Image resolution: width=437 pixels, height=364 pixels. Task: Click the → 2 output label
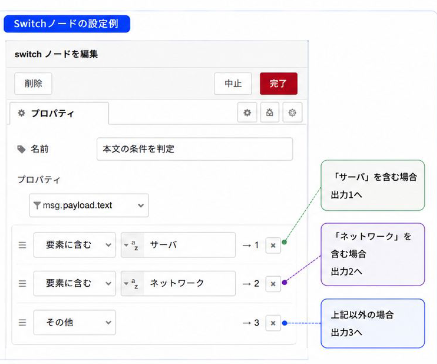(x=251, y=284)
